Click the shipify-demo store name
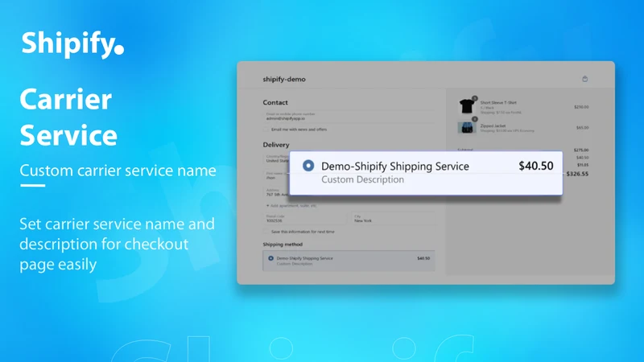644x362 pixels. point(284,79)
